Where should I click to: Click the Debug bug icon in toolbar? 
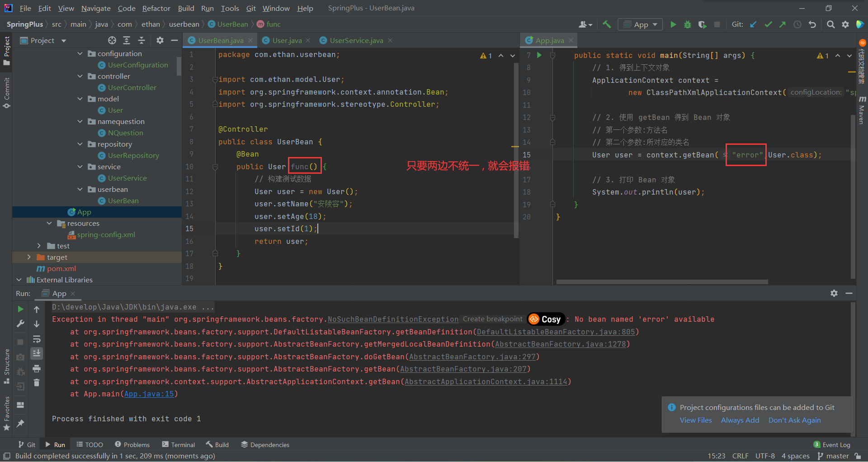[688, 24]
